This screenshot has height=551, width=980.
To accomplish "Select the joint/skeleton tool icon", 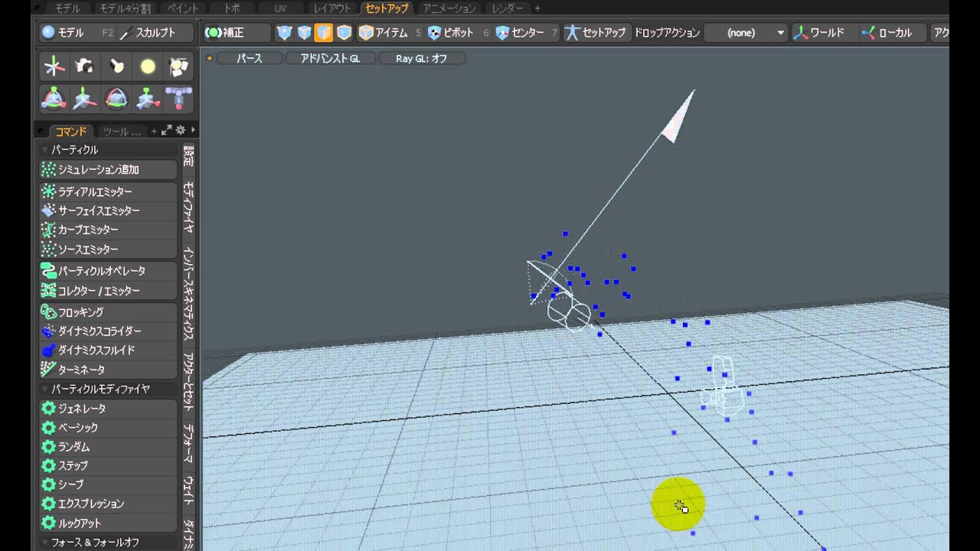I will (x=179, y=99).
